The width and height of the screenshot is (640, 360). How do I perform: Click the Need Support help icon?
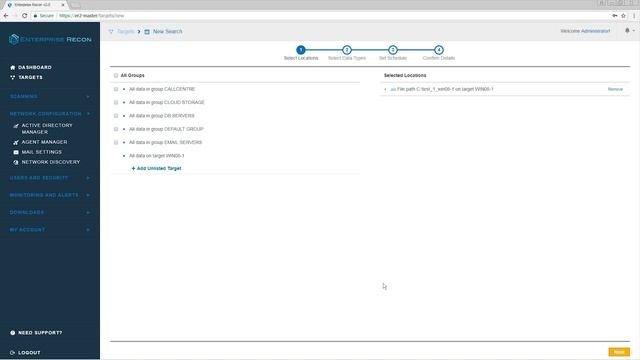[13, 333]
